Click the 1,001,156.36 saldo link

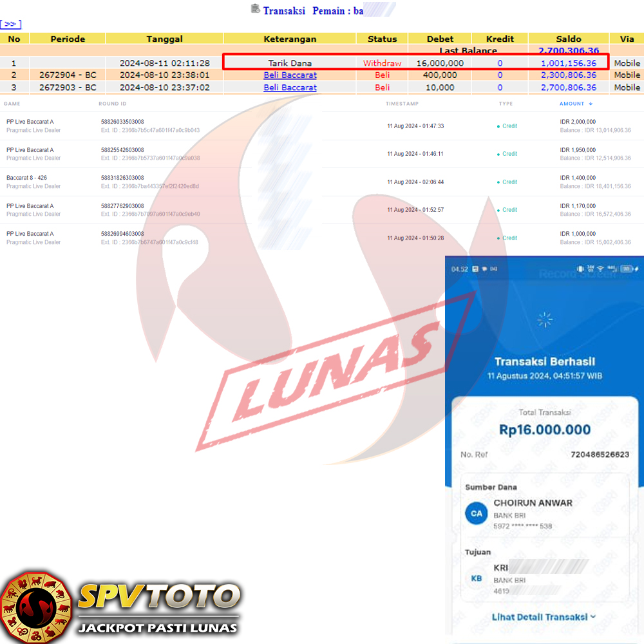click(569, 63)
